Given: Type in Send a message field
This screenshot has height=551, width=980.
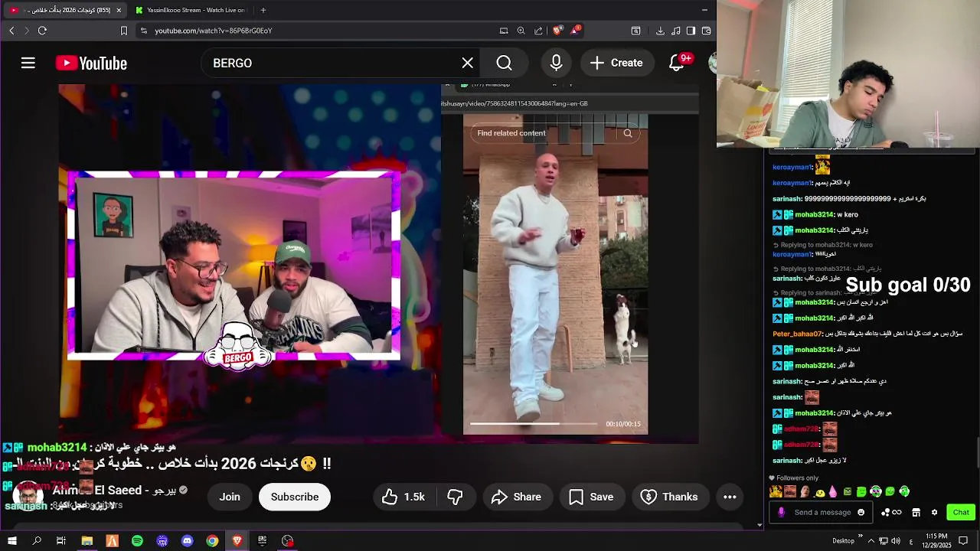Looking at the screenshot, I should 822,513.
